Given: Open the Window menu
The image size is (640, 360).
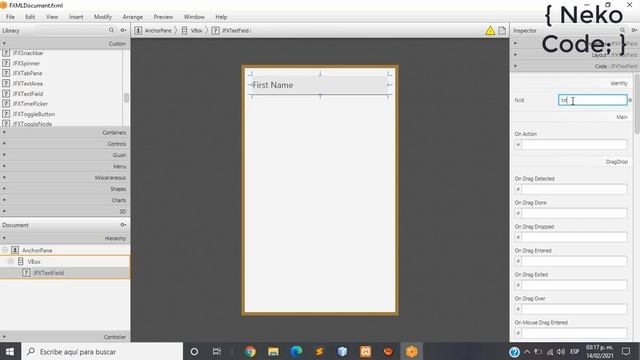Looking at the screenshot, I should (x=194, y=17).
